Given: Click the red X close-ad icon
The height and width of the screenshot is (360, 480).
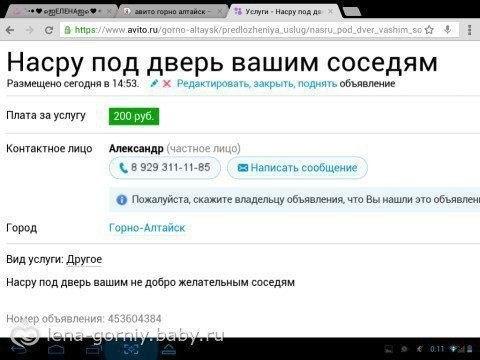Looking at the screenshot, I should point(167,84).
